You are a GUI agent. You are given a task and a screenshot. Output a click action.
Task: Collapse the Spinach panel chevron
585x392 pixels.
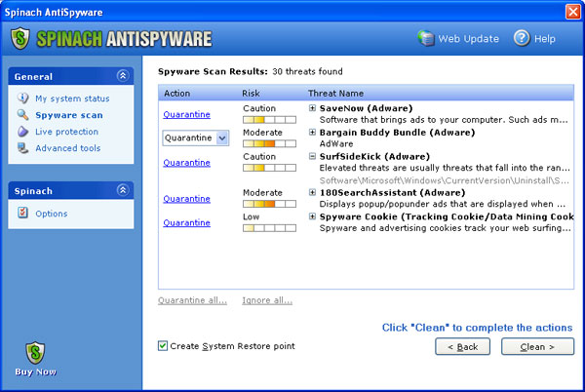click(x=123, y=190)
